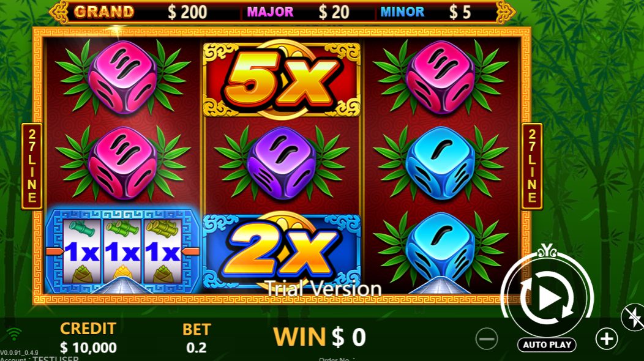Click the purple dice in middle reel
644x361 pixels.
coord(282,163)
